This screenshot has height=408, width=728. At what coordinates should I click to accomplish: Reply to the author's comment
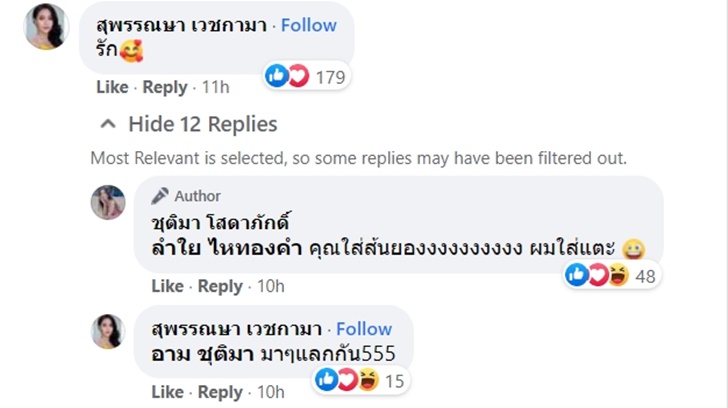click(x=220, y=286)
